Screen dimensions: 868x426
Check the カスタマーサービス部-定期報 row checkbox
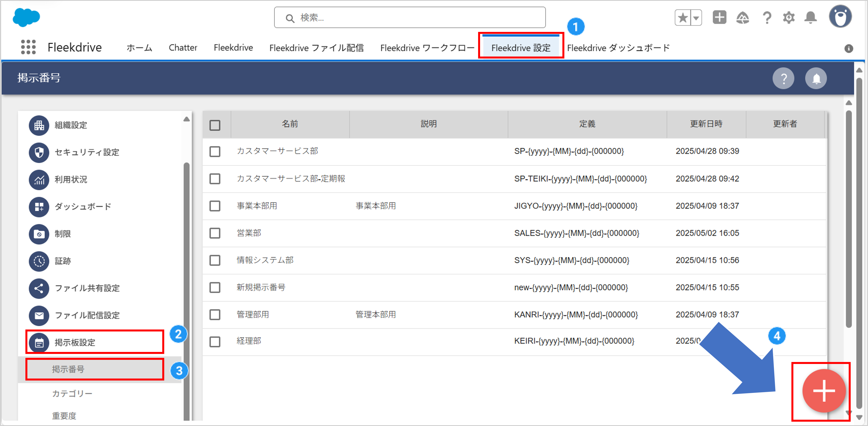tap(215, 179)
